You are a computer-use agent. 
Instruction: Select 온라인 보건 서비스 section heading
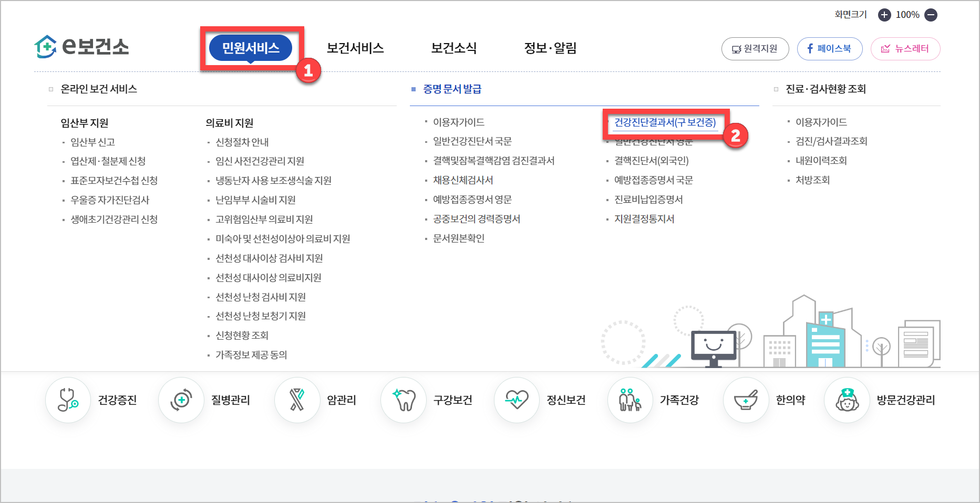99,89
